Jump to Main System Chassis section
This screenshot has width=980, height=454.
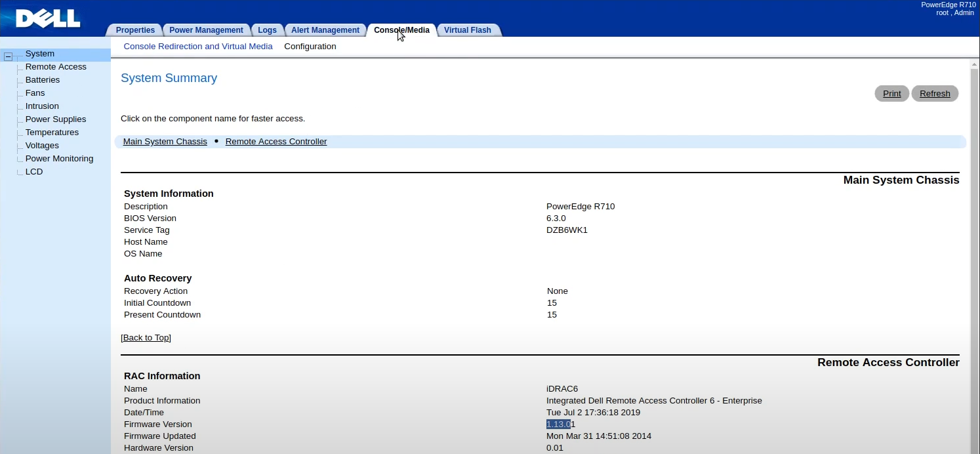[x=165, y=142]
